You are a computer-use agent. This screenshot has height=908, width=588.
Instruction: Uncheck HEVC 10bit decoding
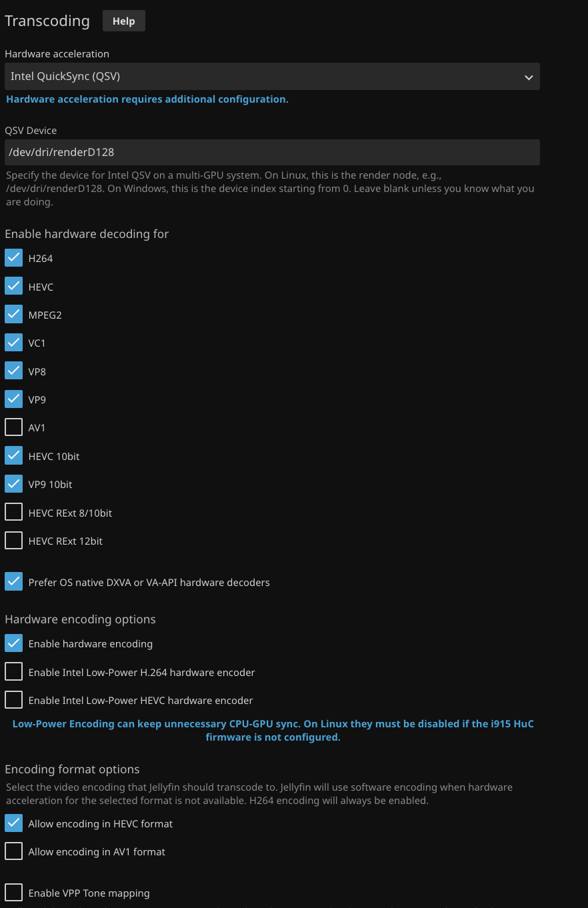14,456
